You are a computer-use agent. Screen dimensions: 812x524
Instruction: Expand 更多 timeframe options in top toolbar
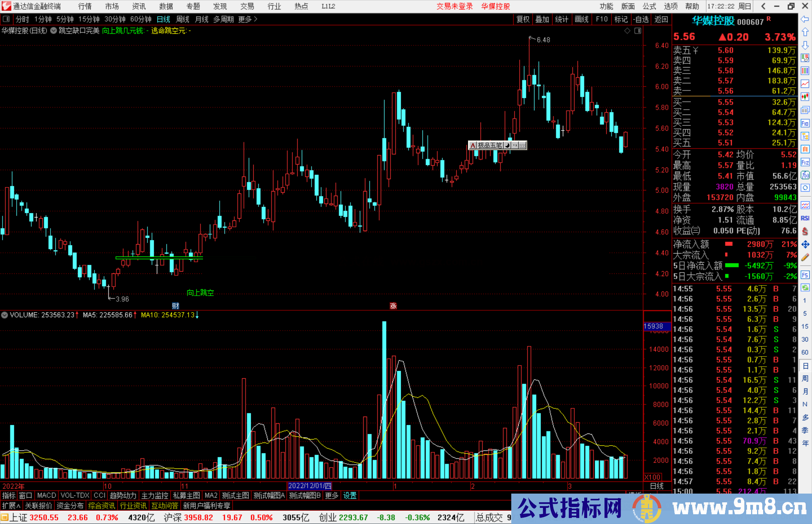248,19
